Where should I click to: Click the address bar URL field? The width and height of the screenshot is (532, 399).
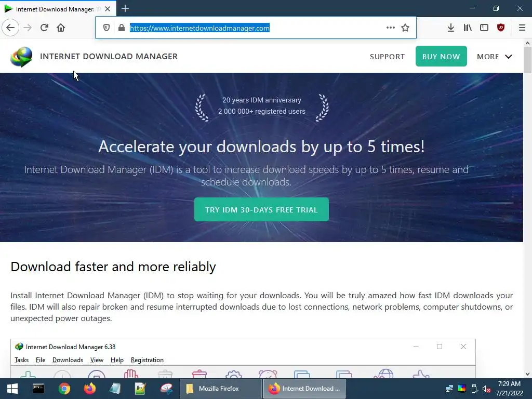(x=256, y=28)
